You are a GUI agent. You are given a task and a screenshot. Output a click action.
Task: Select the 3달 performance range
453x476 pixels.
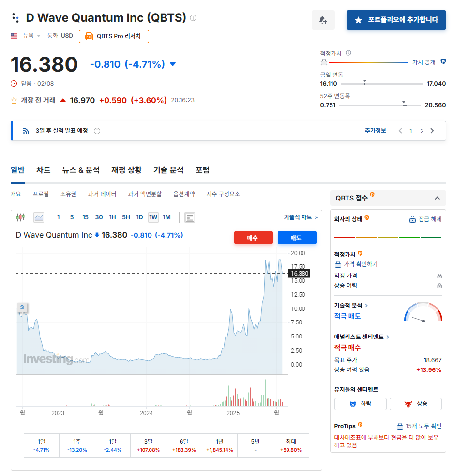[149, 445]
